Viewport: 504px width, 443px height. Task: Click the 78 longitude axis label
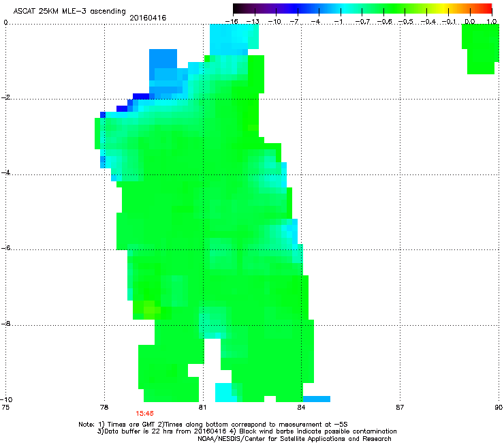[104, 408]
